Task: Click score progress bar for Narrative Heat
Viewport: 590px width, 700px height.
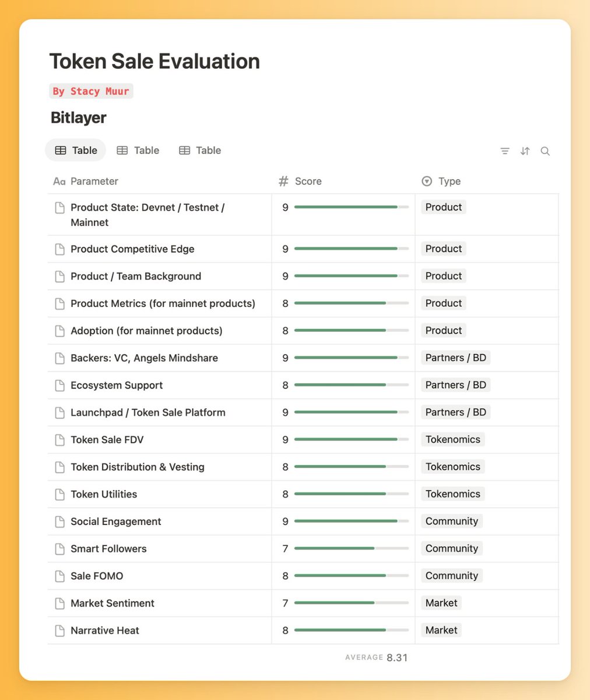Action: [x=352, y=631]
